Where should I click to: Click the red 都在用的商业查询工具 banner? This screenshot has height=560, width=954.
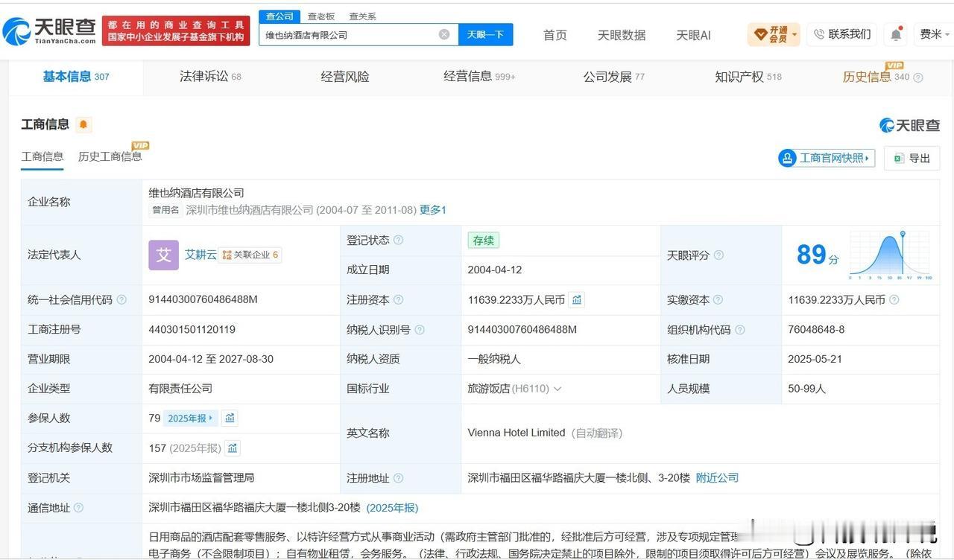coord(176,31)
